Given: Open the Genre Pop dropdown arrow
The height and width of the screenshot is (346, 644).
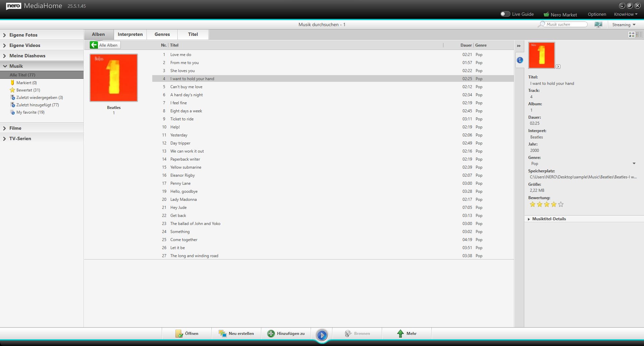Looking at the screenshot, I should coord(634,164).
